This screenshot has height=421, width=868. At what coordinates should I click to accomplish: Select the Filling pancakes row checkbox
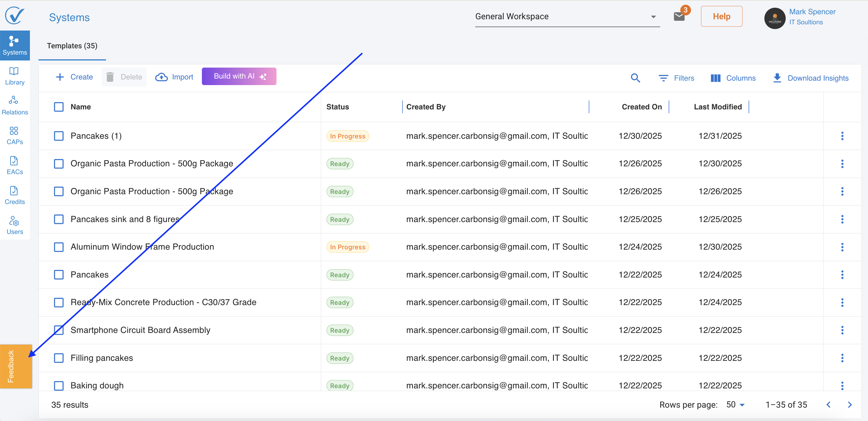coord(59,358)
